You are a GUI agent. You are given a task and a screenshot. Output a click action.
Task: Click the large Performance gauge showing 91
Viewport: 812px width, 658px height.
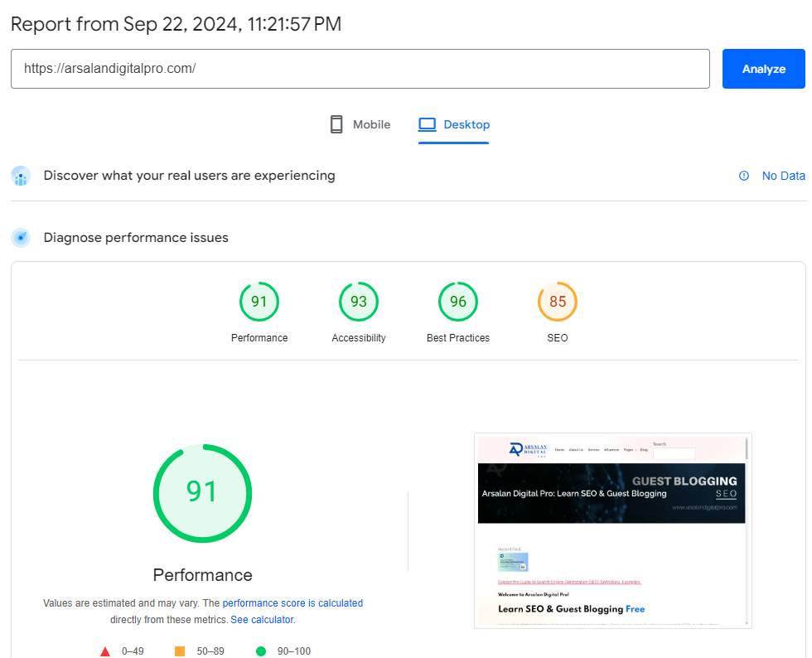(202, 493)
